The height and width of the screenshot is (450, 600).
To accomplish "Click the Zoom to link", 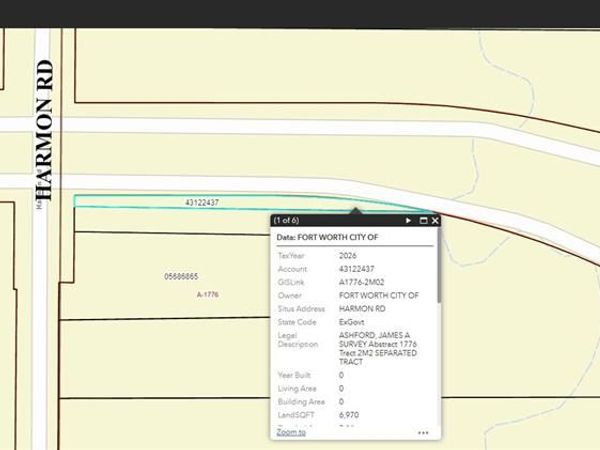I will (291, 432).
